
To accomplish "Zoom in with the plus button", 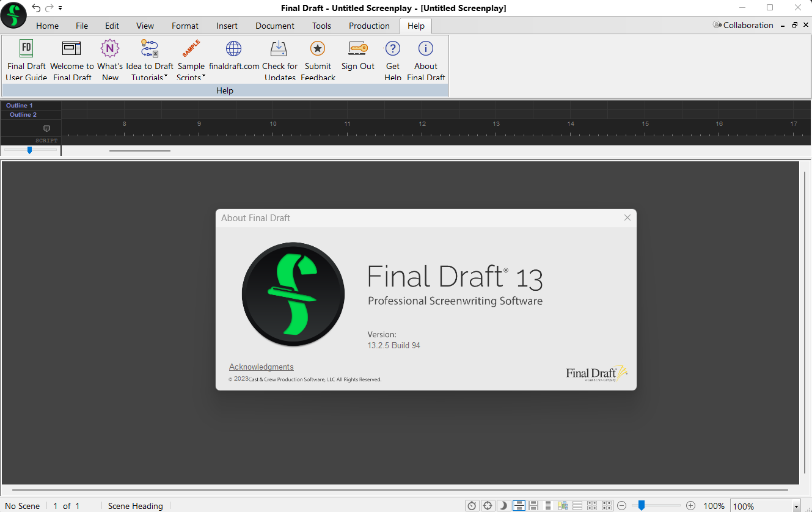I will click(x=690, y=505).
